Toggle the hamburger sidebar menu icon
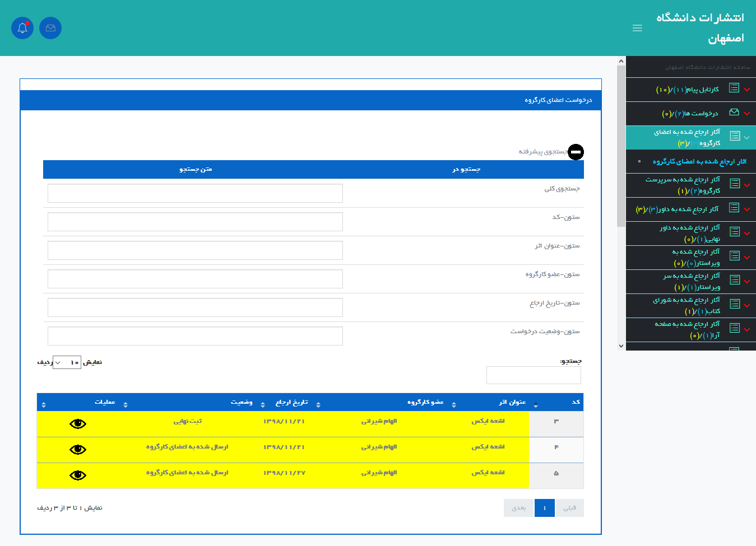The height and width of the screenshot is (546, 756). pyautogui.click(x=637, y=28)
